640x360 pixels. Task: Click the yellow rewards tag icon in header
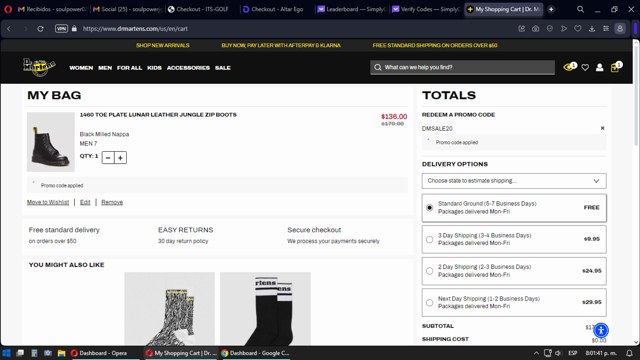point(569,67)
